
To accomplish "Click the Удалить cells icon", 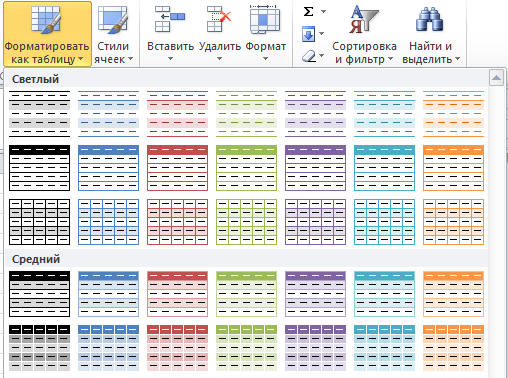I will (x=219, y=19).
